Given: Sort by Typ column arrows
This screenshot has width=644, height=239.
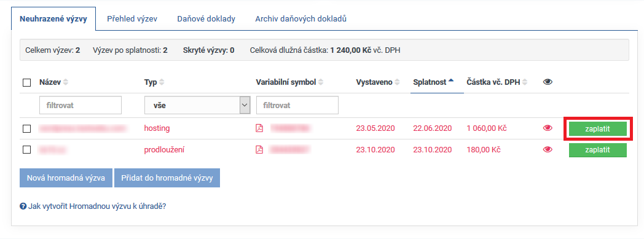Looking at the screenshot, I should (x=162, y=82).
